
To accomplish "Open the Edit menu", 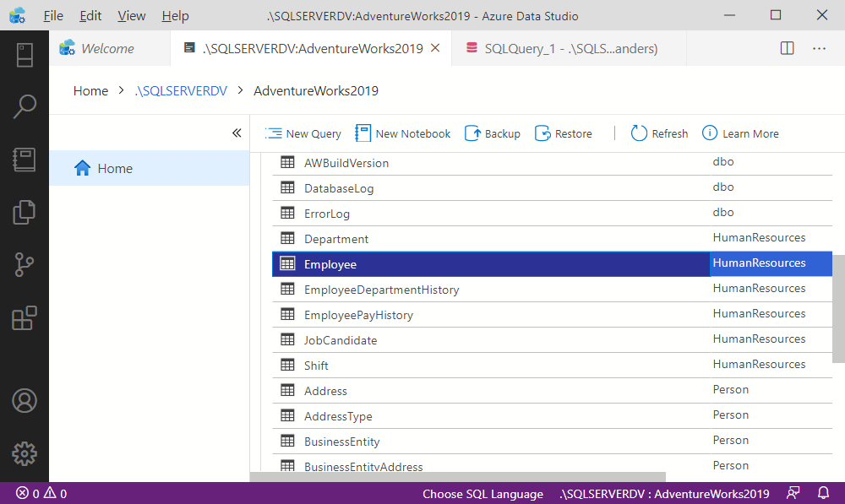I will (x=90, y=15).
